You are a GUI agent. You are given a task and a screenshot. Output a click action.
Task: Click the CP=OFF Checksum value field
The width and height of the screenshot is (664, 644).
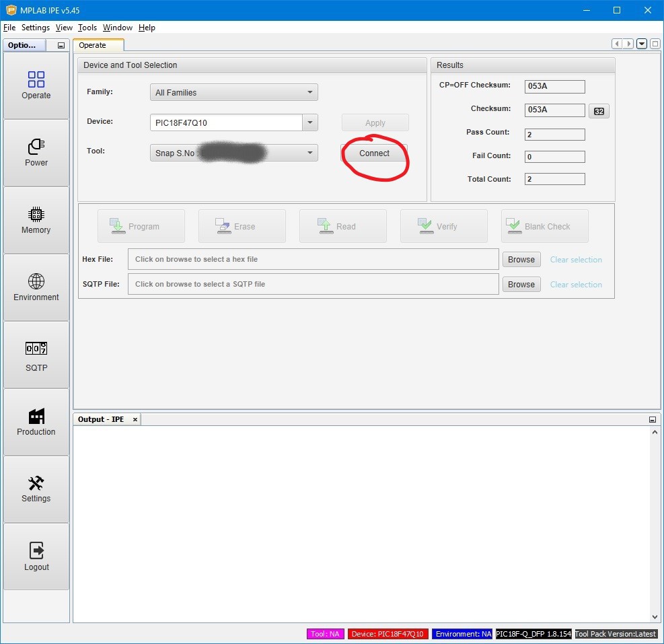(555, 86)
